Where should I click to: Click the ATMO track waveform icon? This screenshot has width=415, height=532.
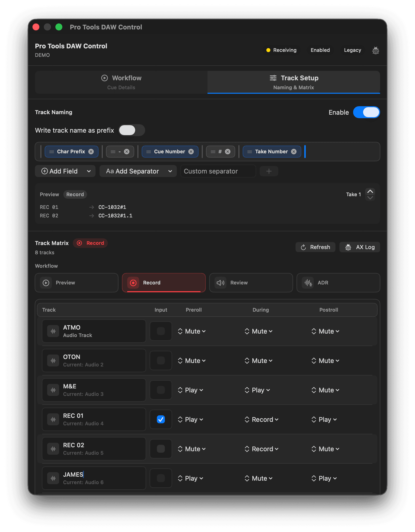point(53,331)
